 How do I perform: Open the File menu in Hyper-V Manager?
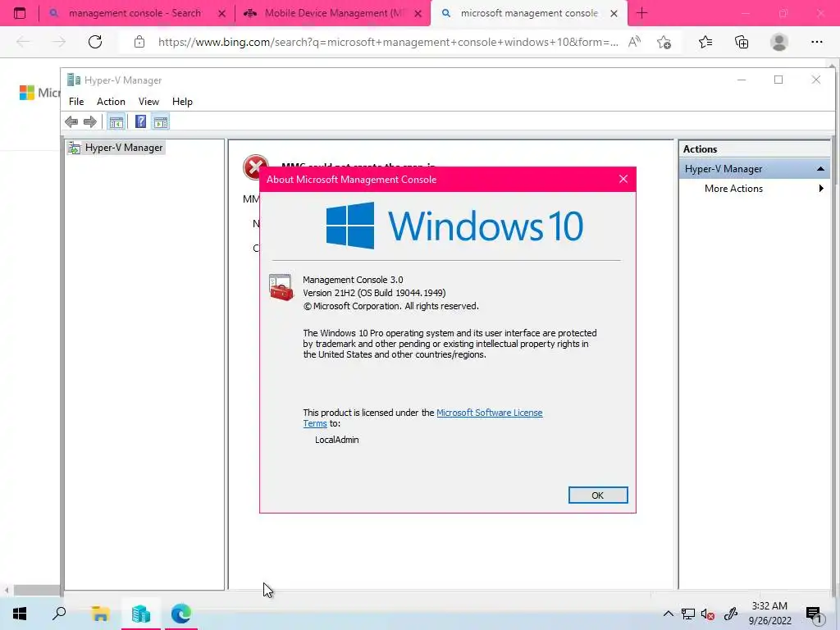tap(76, 102)
